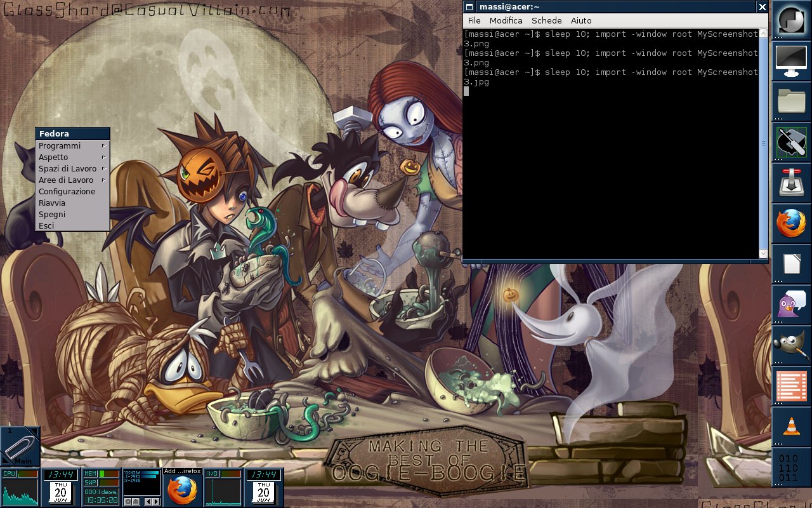Click the eject button in CD dockapp

click(135, 502)
